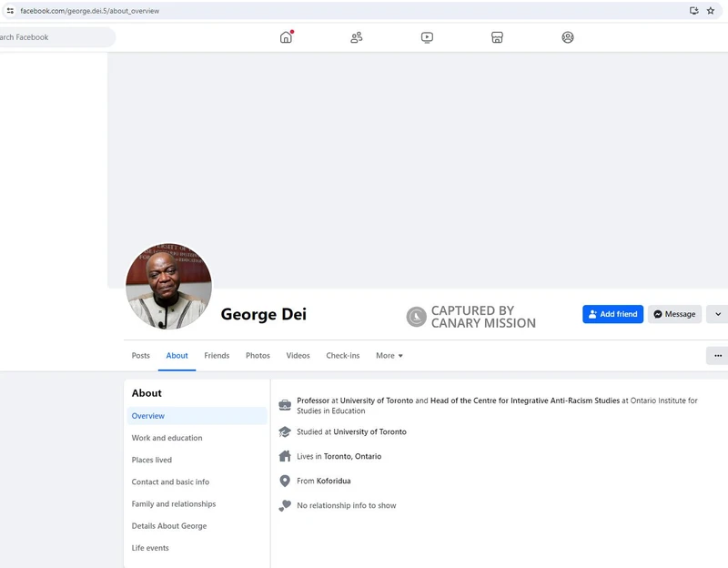This screenshot has width=728, height=568.
Task: Expand the More tab dropdown
Action: coord(389,355)
